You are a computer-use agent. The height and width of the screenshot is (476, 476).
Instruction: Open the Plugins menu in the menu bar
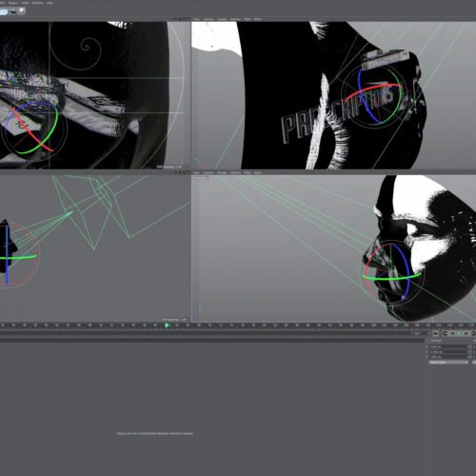coord(13,3)
